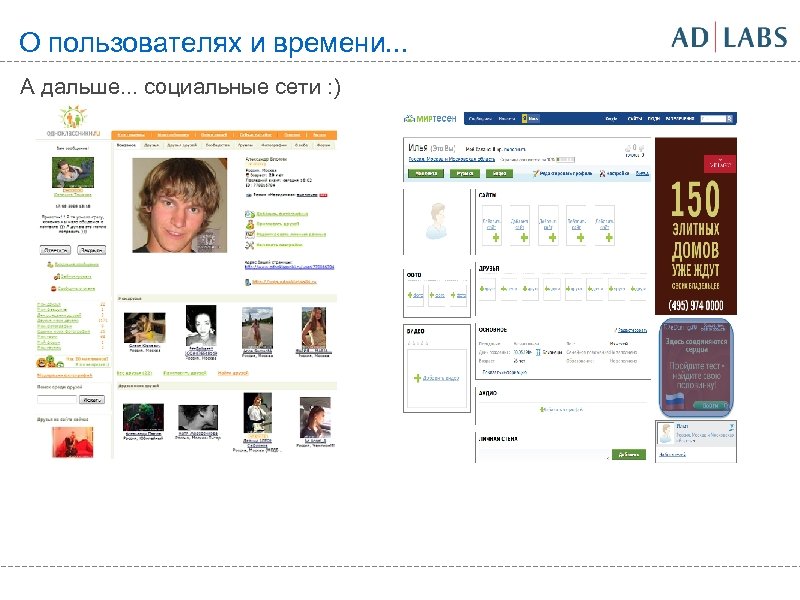Image resolution: width=800 pixels, height=600 pixels.
Task: Click the friend photo of the woman sitting in a car
Action: [315, 417]
